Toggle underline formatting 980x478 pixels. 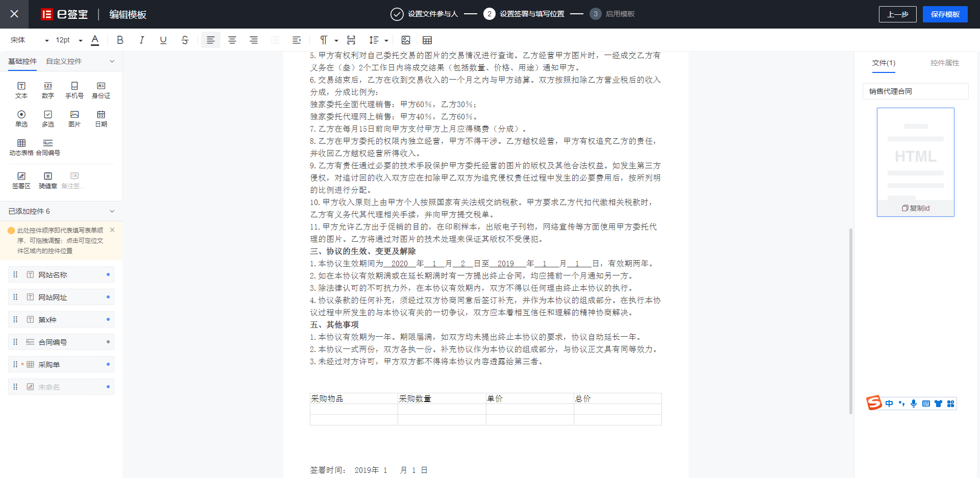(x=163, y=40)
